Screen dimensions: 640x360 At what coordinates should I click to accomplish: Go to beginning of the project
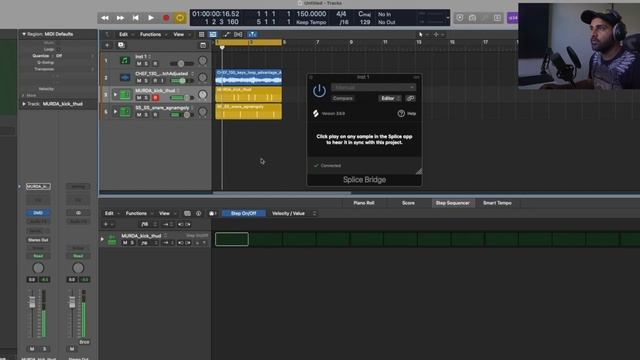136,18
